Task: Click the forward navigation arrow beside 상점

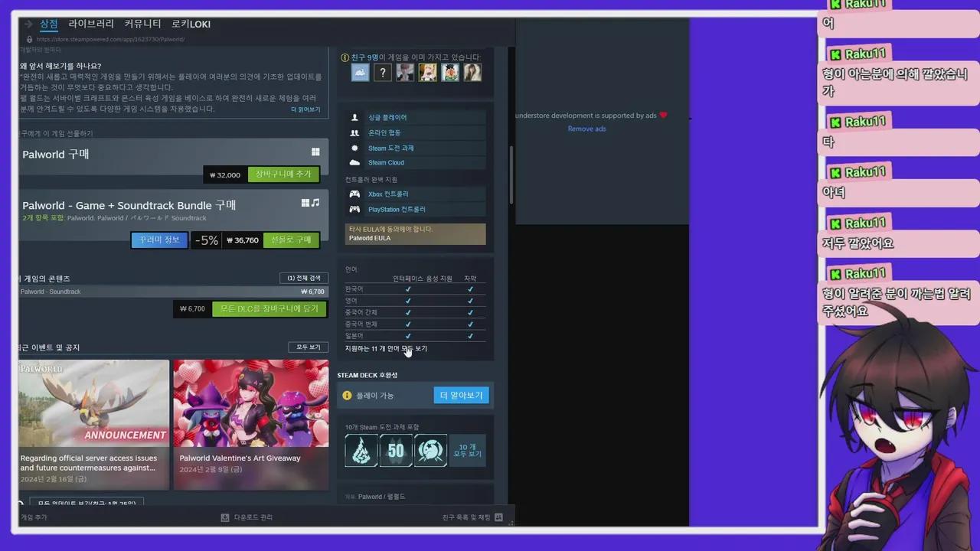Action: [x=28, y=24]
